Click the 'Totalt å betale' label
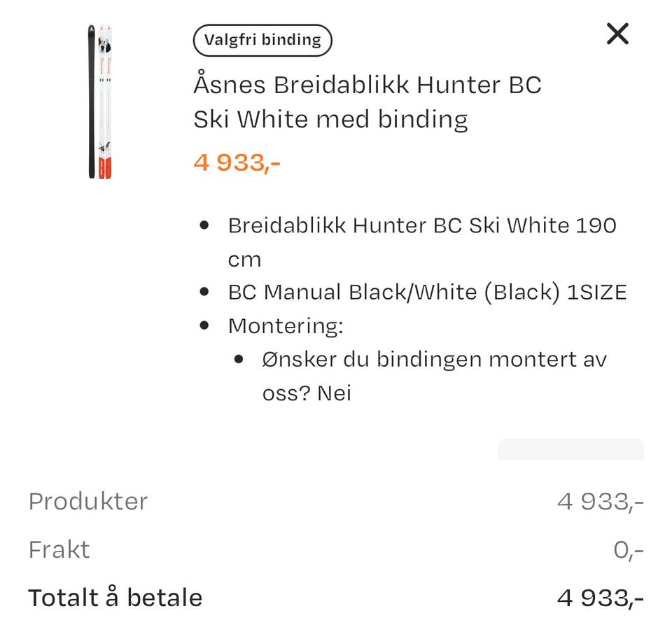Viewport: 672px width, 625px height. coord(115,598)
